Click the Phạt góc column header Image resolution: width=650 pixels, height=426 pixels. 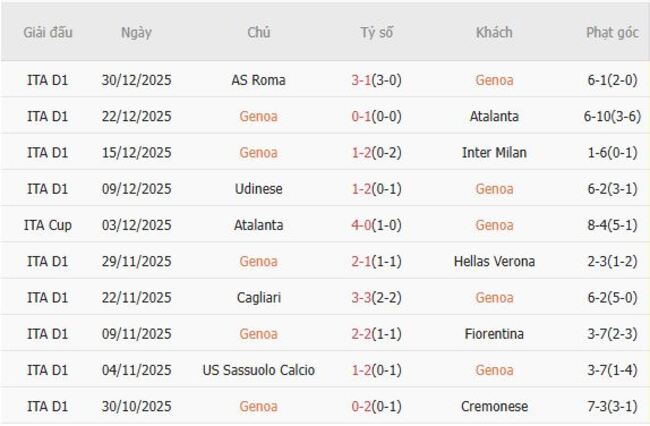click(612, 32)
